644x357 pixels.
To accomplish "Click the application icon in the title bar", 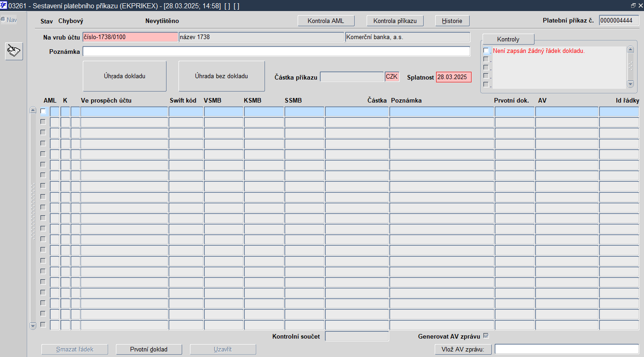I will point(4,6).
